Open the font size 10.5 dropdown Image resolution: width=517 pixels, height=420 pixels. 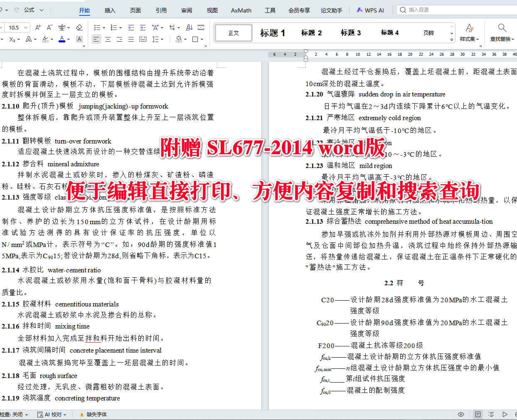coord(26,27)
